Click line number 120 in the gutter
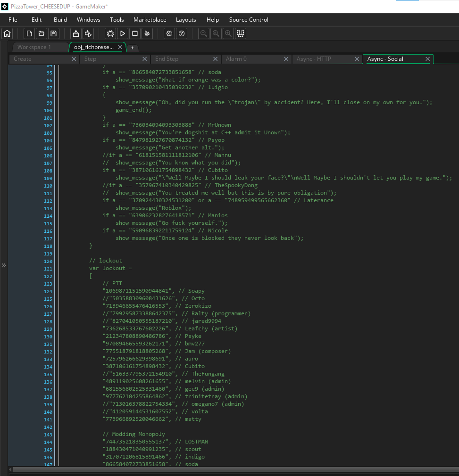Screen dimensions: 459x476 tap(48, 262)
